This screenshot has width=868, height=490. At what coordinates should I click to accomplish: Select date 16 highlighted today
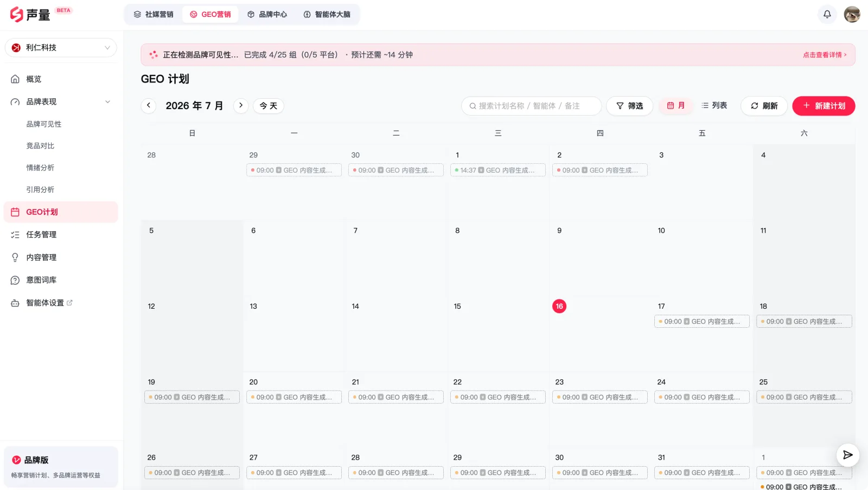[559, 306]
